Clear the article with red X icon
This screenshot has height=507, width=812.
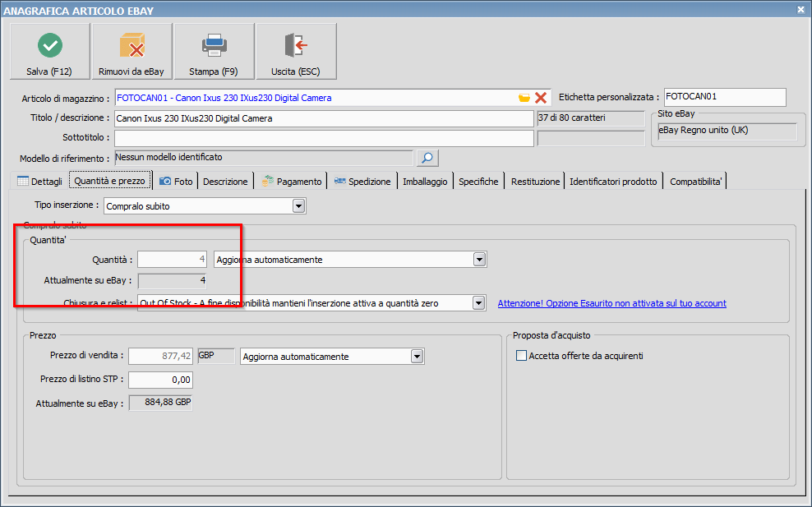point(541,98)
